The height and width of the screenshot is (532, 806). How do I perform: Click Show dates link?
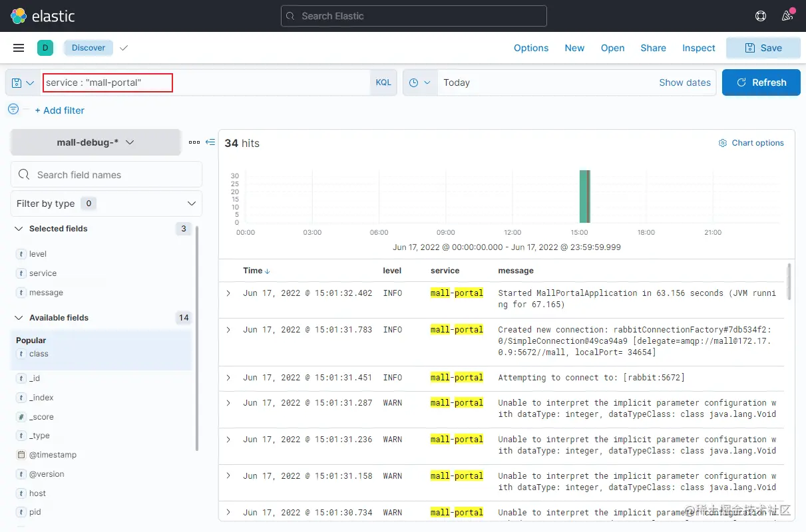tap(685, 82)
